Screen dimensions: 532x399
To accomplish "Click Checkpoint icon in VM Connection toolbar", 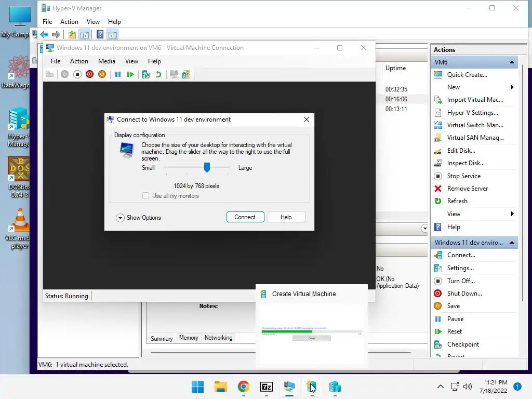I will [x=146, y=74].
